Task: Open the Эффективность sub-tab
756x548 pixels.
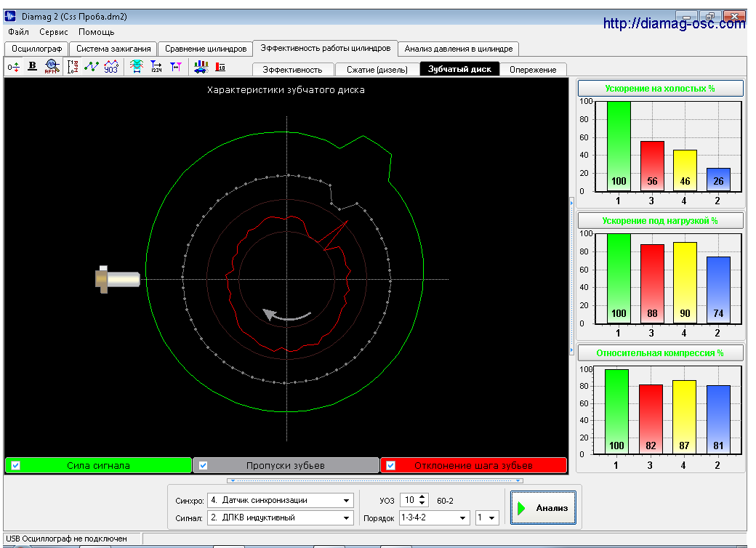Action: pos(292,69)
